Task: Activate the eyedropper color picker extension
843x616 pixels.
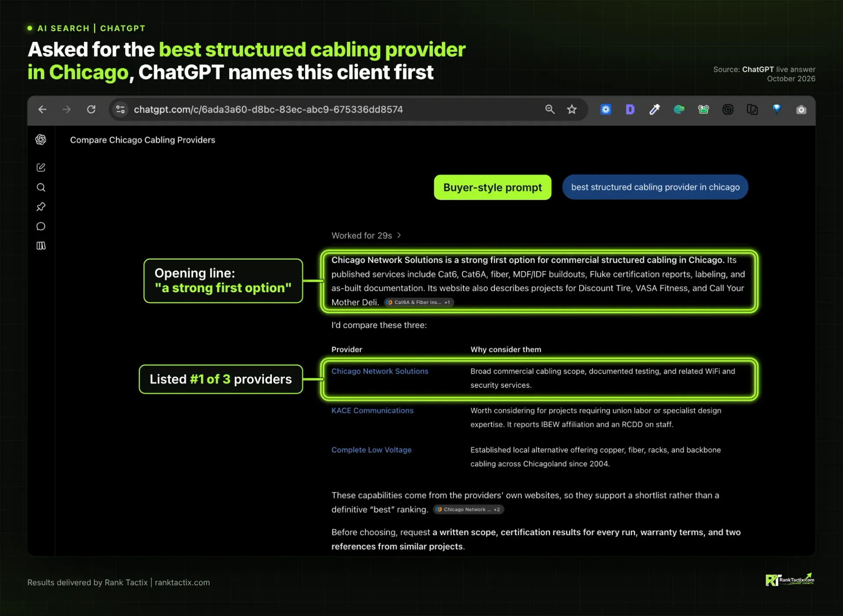Action: [x=655, y=109]
